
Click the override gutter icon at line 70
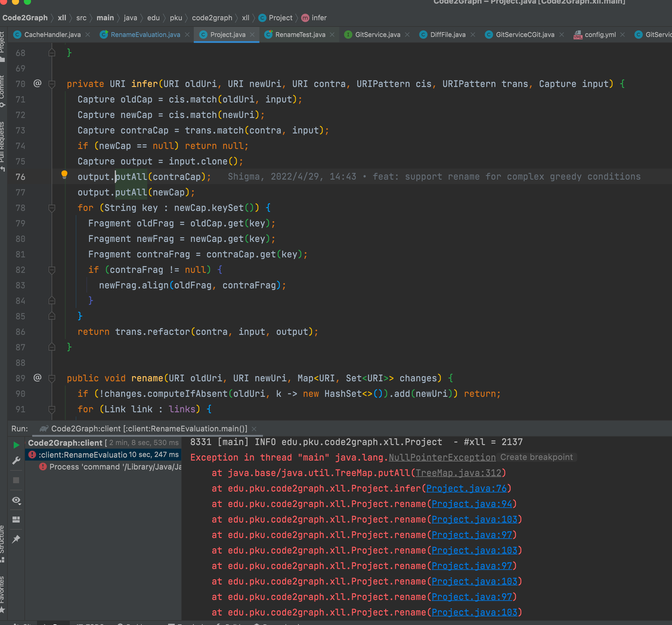(37, 83)
